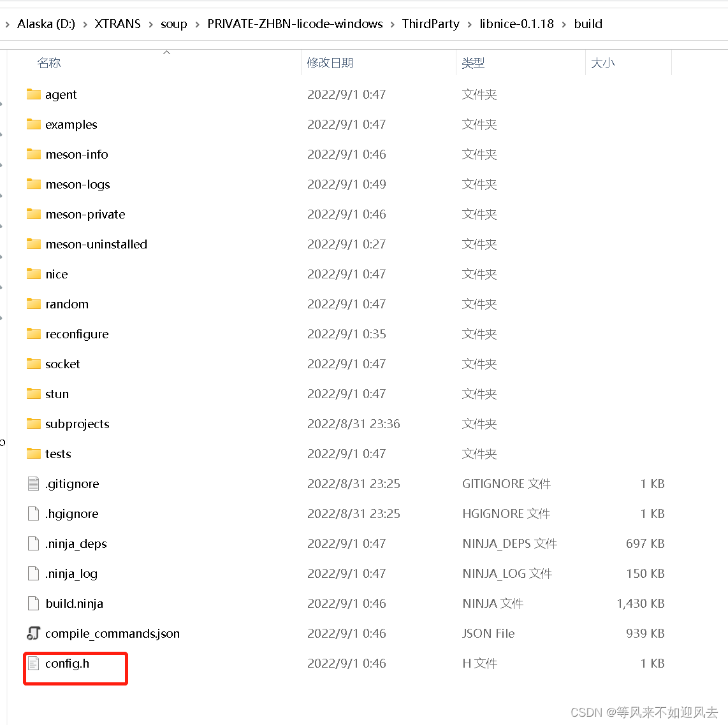Image resolution: width=728 pixels, height=725 pixels.
Task: Open the stun folder
Action: coord(57,394)
